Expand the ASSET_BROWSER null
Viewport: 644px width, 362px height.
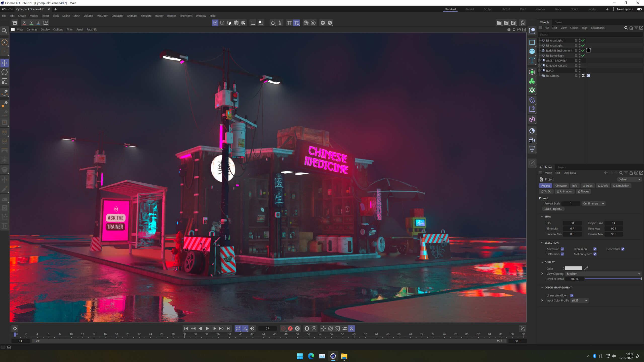coord(539,61)
